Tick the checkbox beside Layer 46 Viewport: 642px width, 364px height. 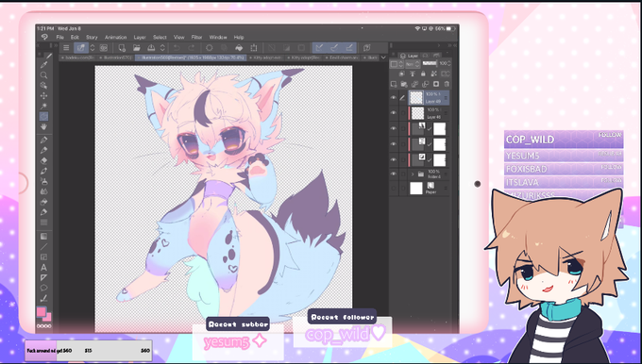[403, 113]
